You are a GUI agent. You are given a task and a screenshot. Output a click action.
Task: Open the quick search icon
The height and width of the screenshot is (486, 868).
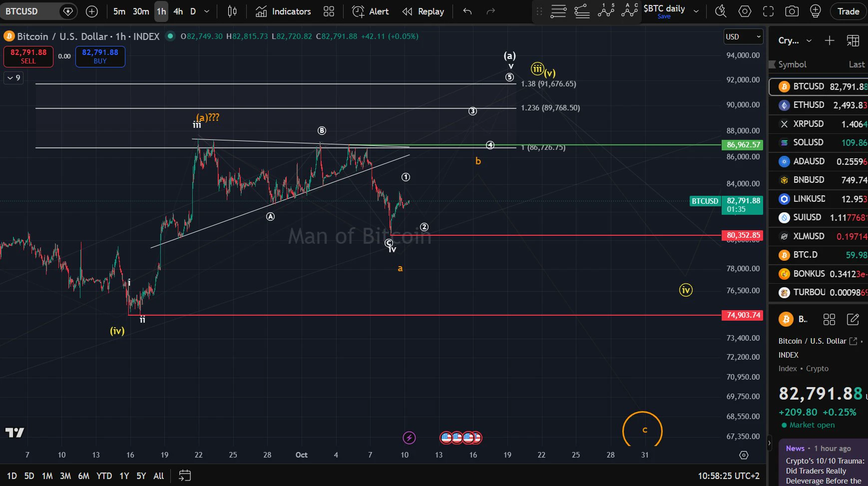721,11
